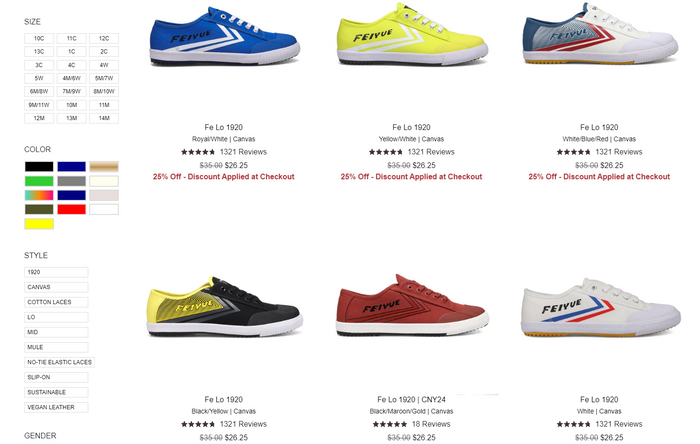The image size is (700, 444).
Task: Open the 18 Reviews link for CNY24
Action: 431,424
